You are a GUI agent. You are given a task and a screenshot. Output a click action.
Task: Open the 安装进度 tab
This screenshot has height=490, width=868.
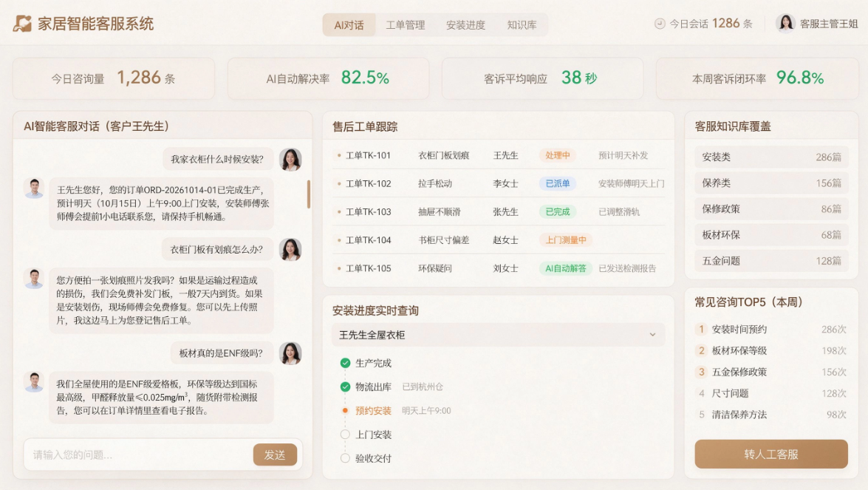pyautogui.click(x=465, y=25)
